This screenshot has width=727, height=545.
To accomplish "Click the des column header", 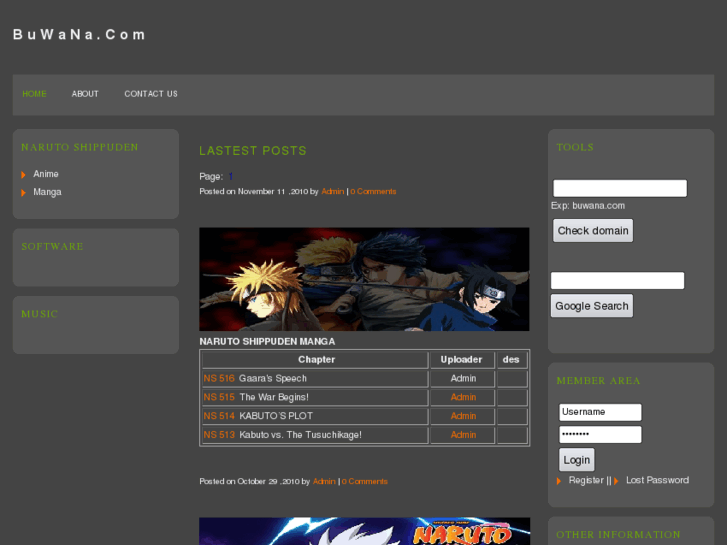I will (511, 359).
